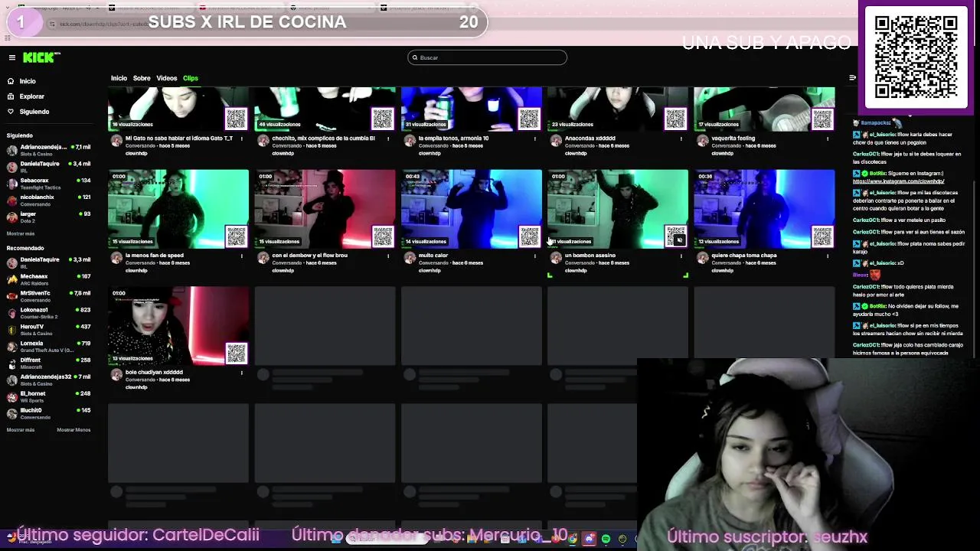Click the Buscar search field

[x=487, y=57]
